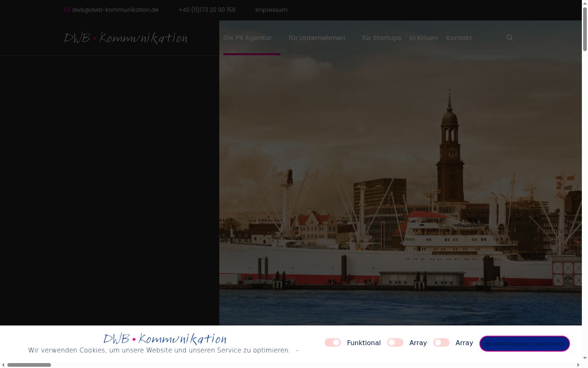Screen dimensions: 588x368
Task: Click the DWB Kommunikation logo in cookie banner
Action: pos(165,339)
